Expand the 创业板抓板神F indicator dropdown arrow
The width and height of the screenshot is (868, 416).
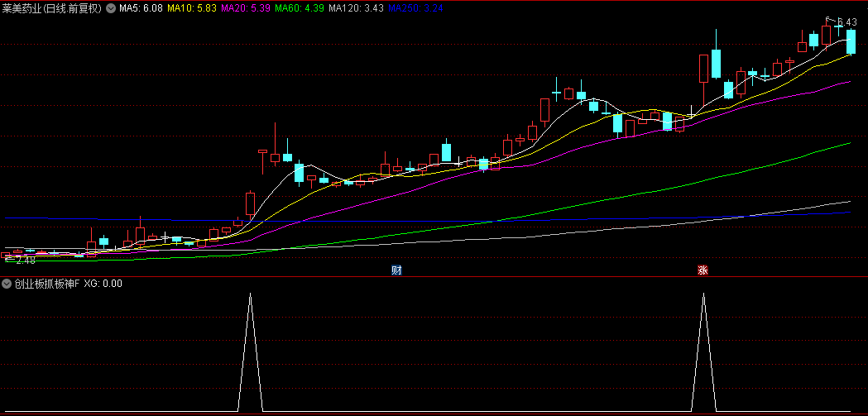point(7,283)
